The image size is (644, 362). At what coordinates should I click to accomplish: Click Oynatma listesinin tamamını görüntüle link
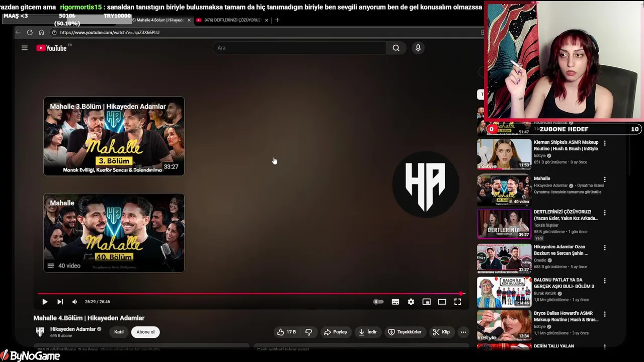click(568, 192)
